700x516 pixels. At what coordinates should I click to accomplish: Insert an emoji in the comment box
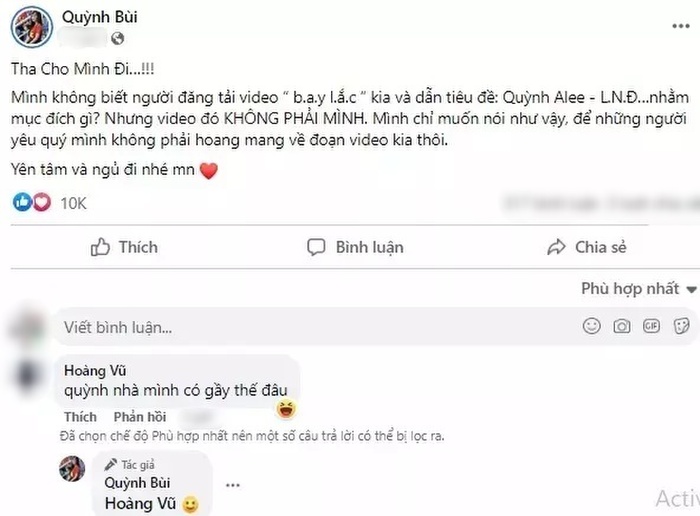[592, 326]
